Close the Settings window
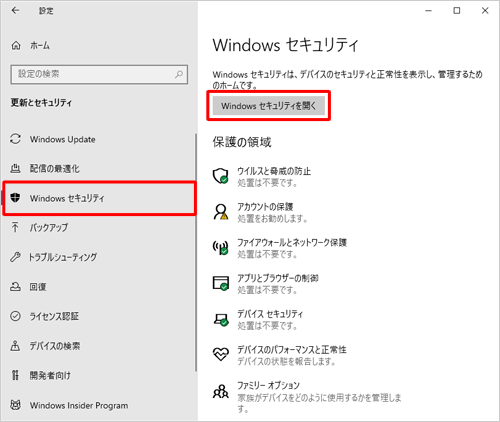 [x=485, y=11]
